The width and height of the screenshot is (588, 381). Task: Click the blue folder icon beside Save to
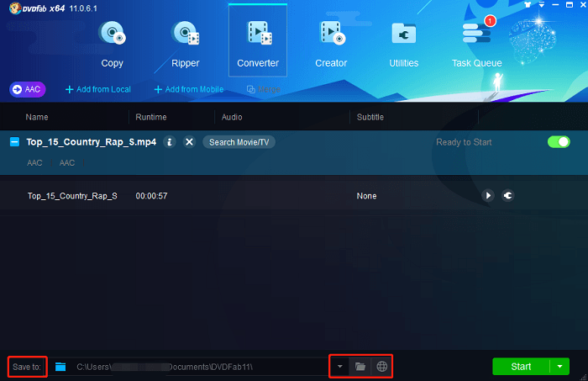click(60, 367)
